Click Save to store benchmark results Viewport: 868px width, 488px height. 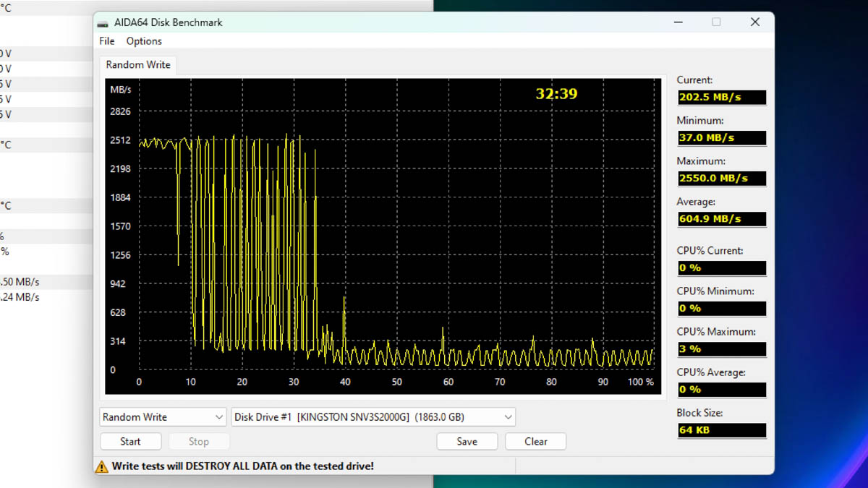click(x=467, y=441)
